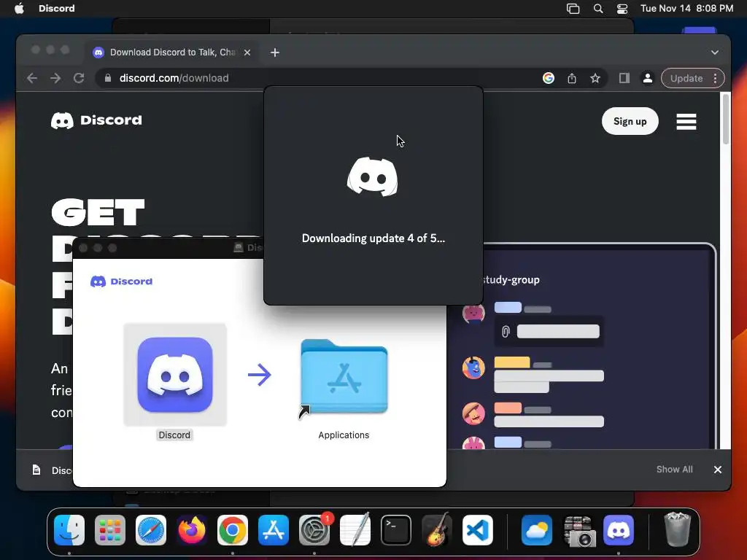Open the Discord menu in the menu bar
This screenshot has height=560, width=747.
(56, 8)
